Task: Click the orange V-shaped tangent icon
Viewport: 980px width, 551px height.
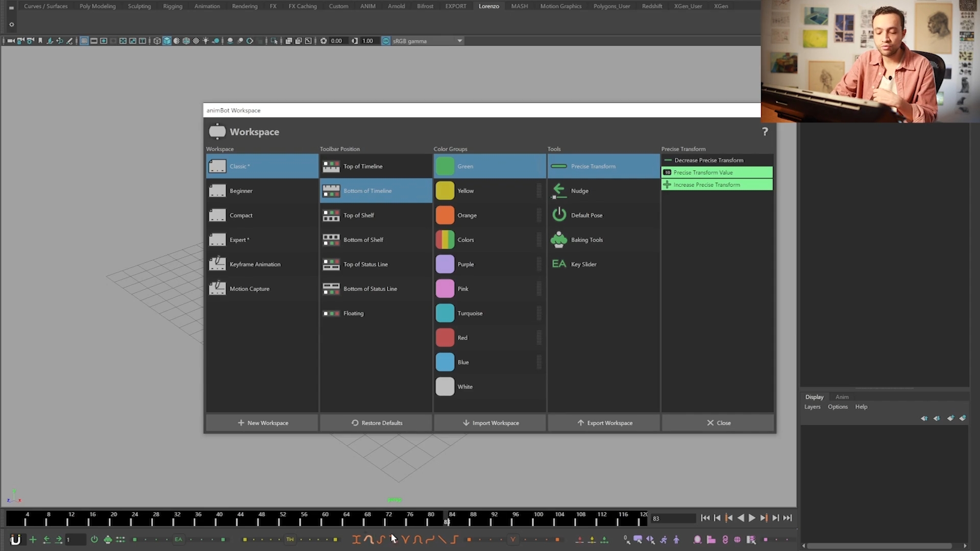Action: pyautogui.click(x=406, y=539)
